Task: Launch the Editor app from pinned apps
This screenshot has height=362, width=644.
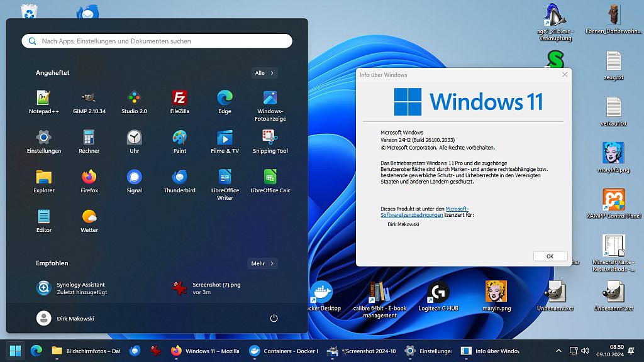Action: (x=43, y=221)
